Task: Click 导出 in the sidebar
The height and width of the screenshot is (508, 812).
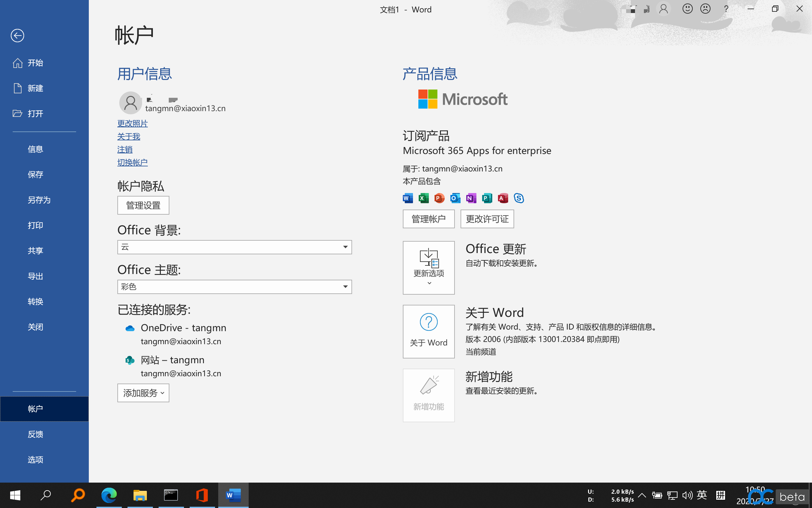Action: (x=44, y=276)
